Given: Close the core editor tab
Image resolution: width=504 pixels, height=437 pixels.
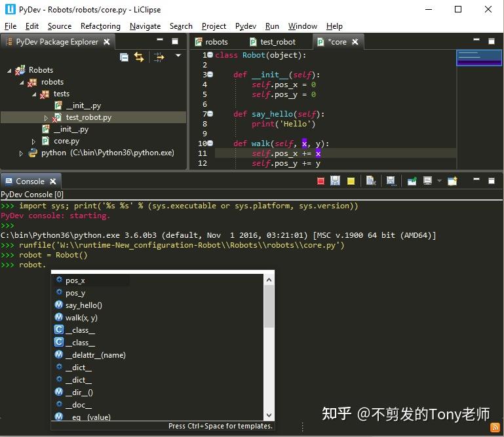Looking at the screenshot, I should coord(355,42).
